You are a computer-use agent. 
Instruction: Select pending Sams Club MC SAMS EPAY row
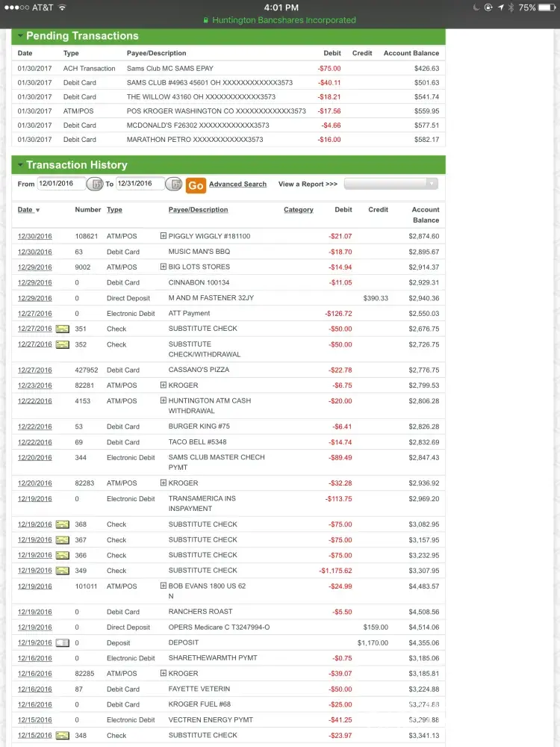[x=228, y=68]
